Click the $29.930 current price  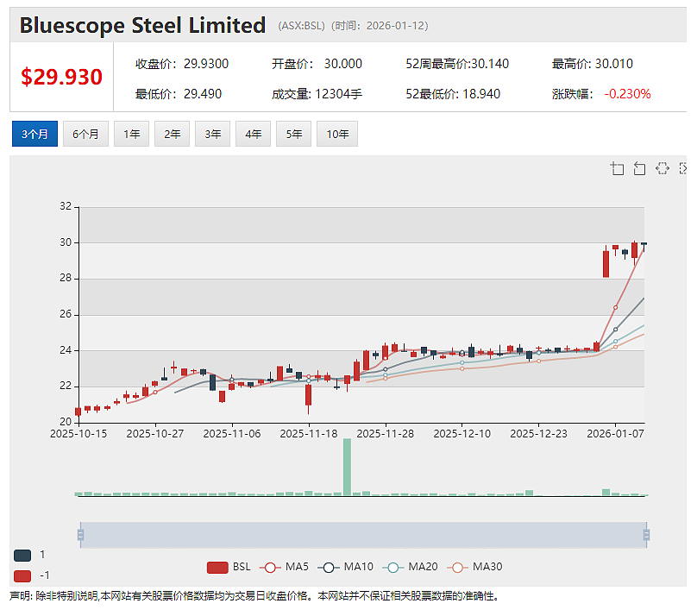(62, 77)
